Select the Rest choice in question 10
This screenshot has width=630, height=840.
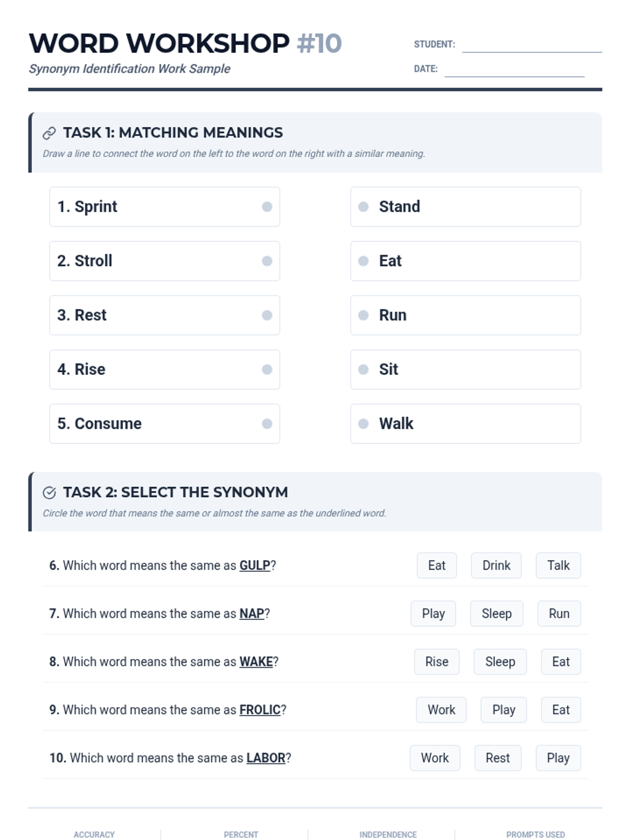(497, 758)
